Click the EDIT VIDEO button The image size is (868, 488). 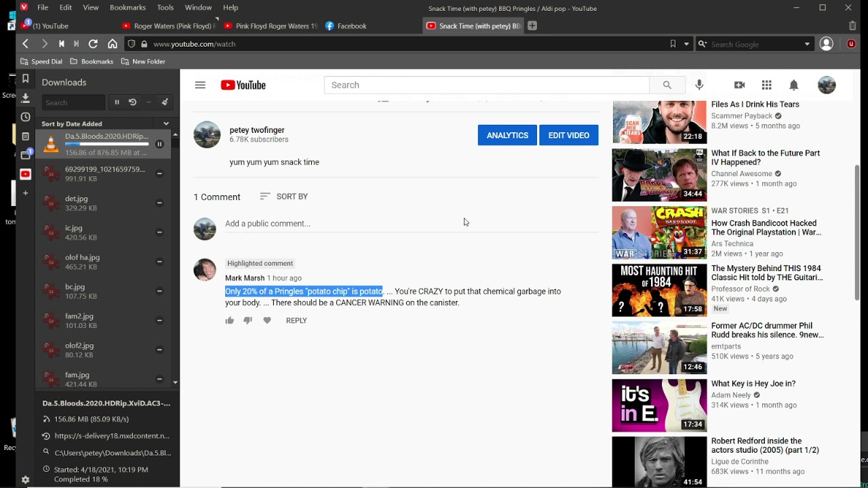pyautogui.click(x=568, y=135)
